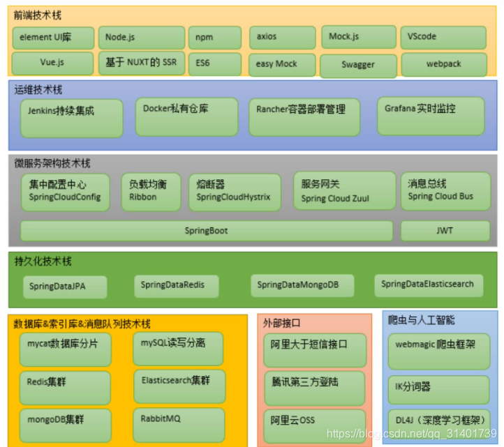Click the SpringDataRedis box

177,286
